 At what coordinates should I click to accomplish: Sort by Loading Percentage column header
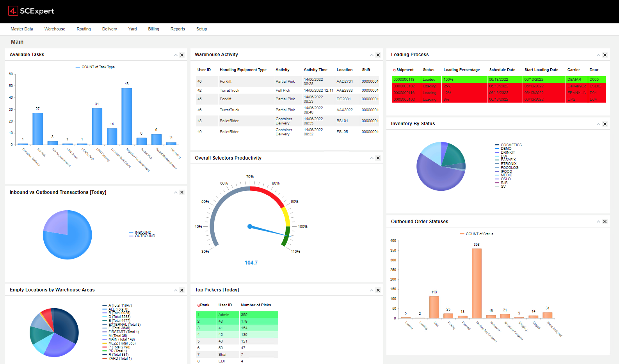pos(461,70)
